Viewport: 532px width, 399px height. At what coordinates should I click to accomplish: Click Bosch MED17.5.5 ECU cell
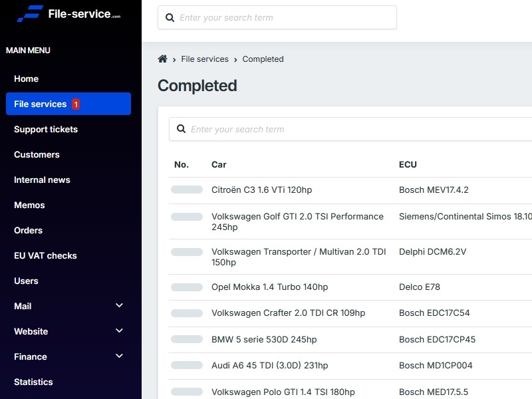(x=434, y=392)
